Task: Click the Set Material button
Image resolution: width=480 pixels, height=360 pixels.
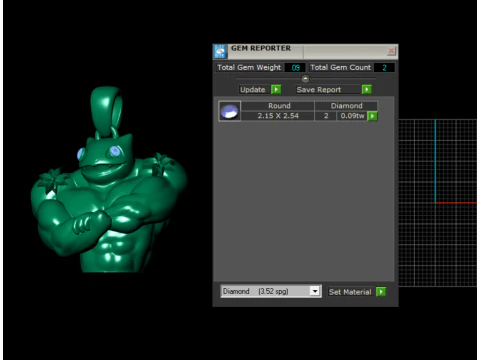Action: coord(350,292)
